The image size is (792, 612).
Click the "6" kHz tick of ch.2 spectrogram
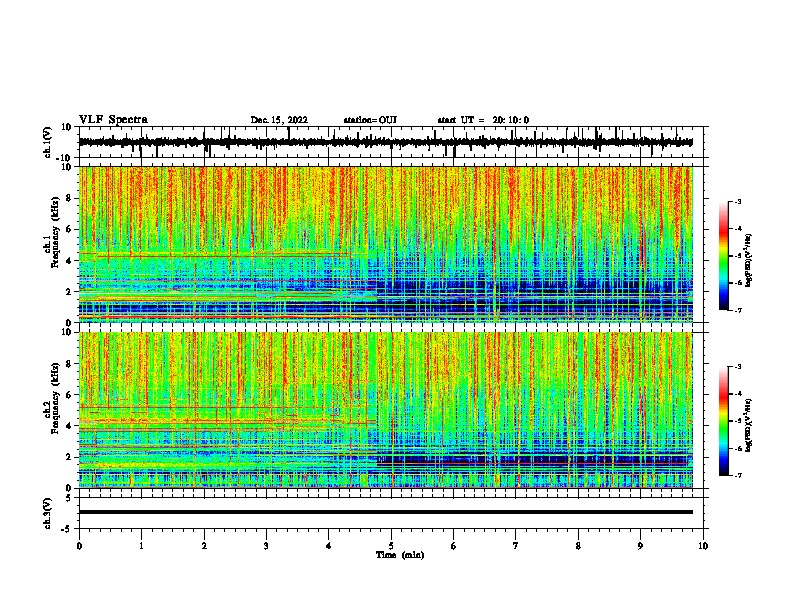tap(69, 395)
